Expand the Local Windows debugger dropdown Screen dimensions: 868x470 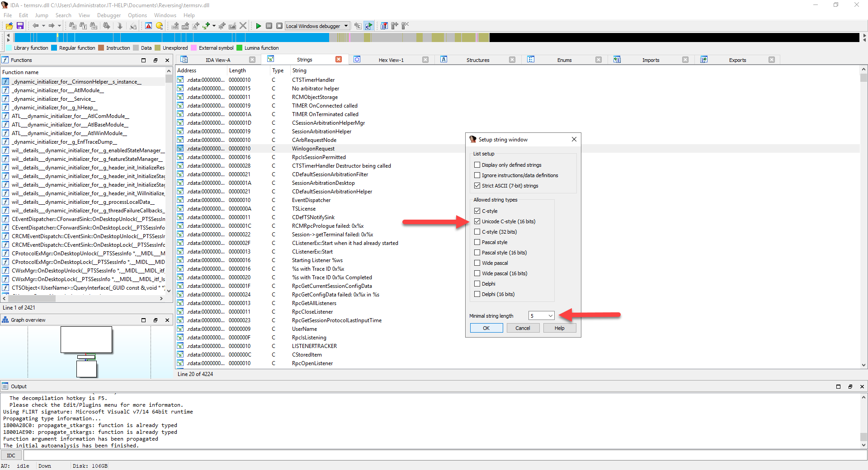[x=346, y=26]
